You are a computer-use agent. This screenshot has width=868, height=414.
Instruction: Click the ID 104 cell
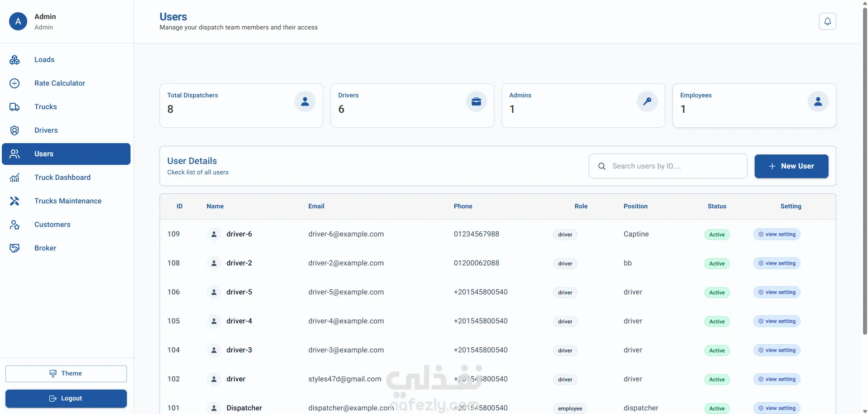(174, 350)
